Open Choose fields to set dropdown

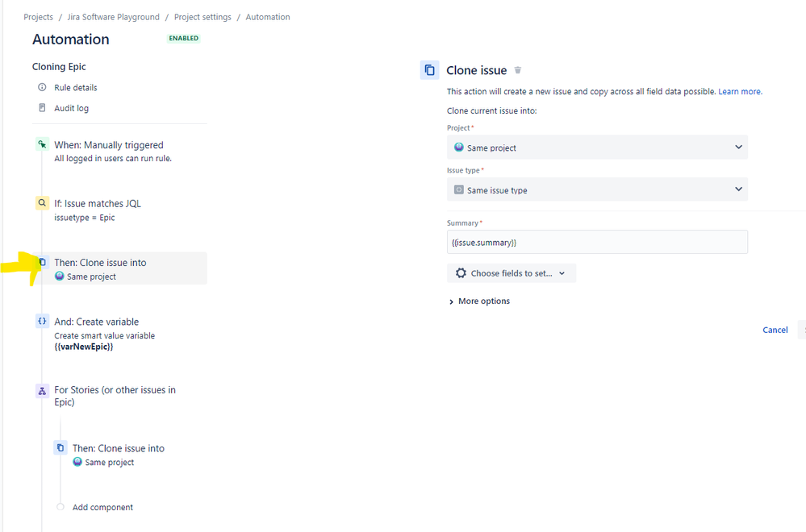point(512,273)
